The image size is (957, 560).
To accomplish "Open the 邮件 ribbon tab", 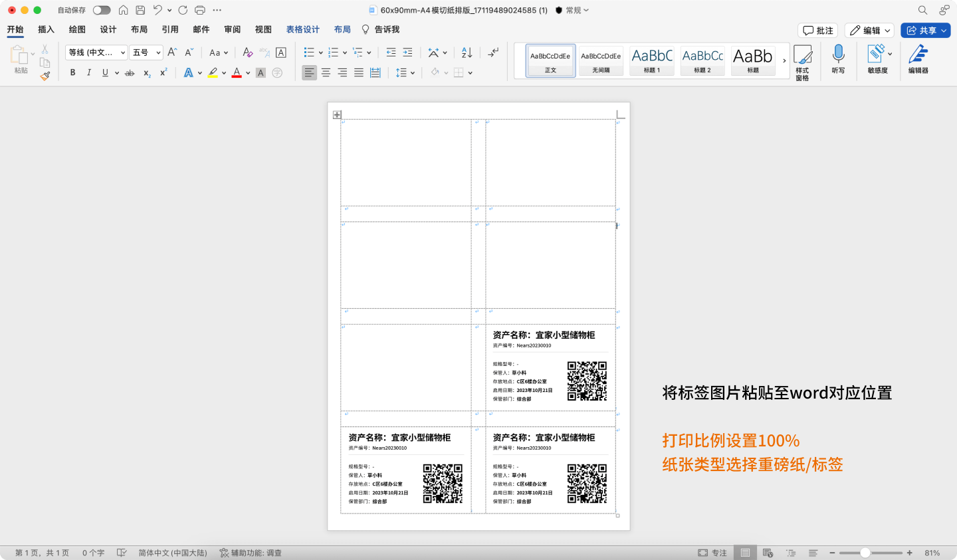I will (x=201, y=29).
